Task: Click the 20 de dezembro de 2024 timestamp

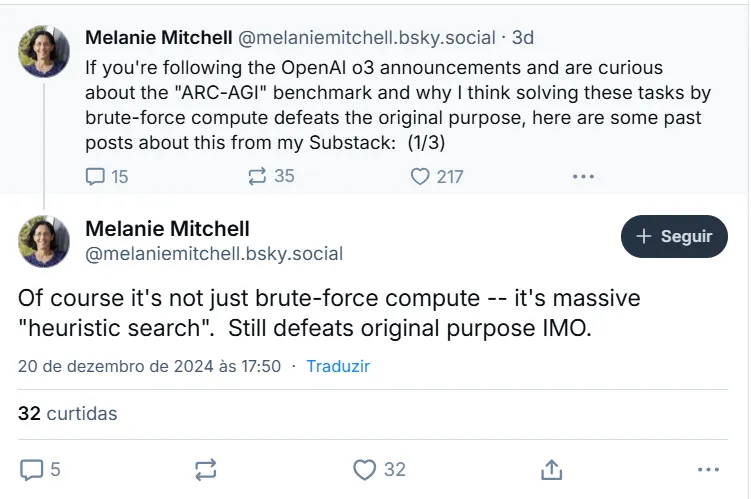Action: (x=149, y=366)
